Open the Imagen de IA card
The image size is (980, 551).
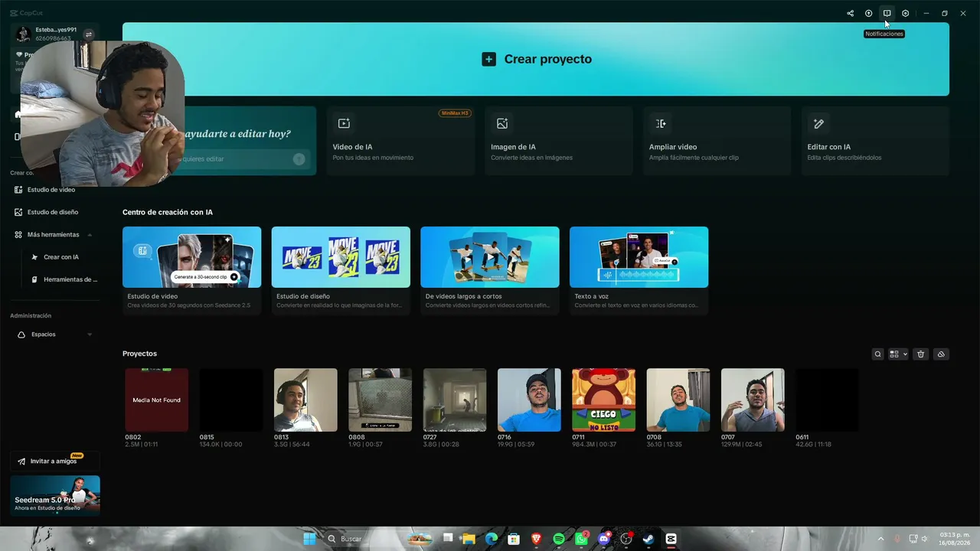coord(559,141)
